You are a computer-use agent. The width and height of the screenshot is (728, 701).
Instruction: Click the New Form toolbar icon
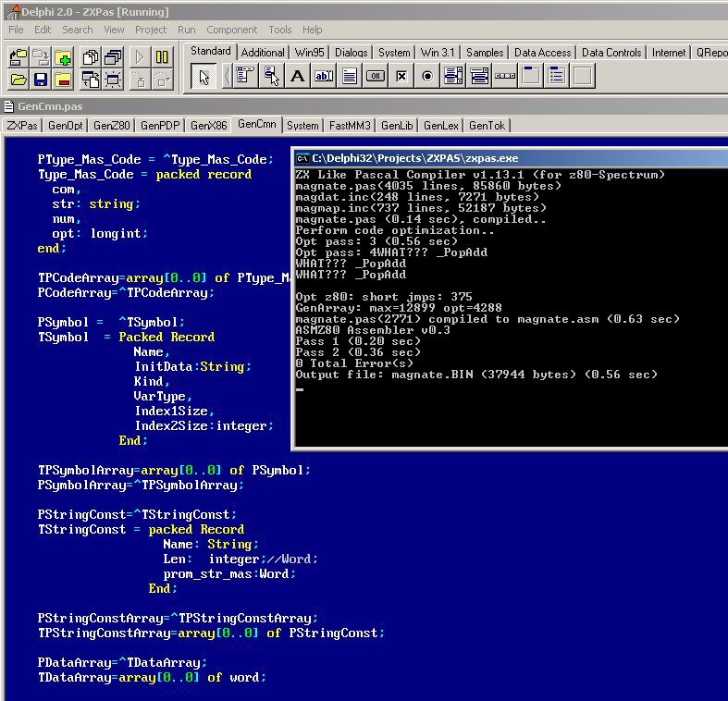click(x=113, y=80)
